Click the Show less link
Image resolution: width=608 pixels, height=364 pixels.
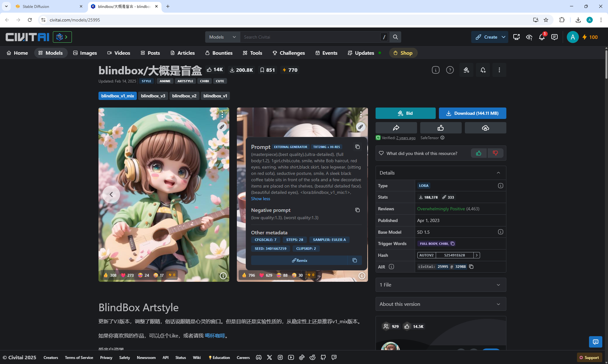point(260,199)
